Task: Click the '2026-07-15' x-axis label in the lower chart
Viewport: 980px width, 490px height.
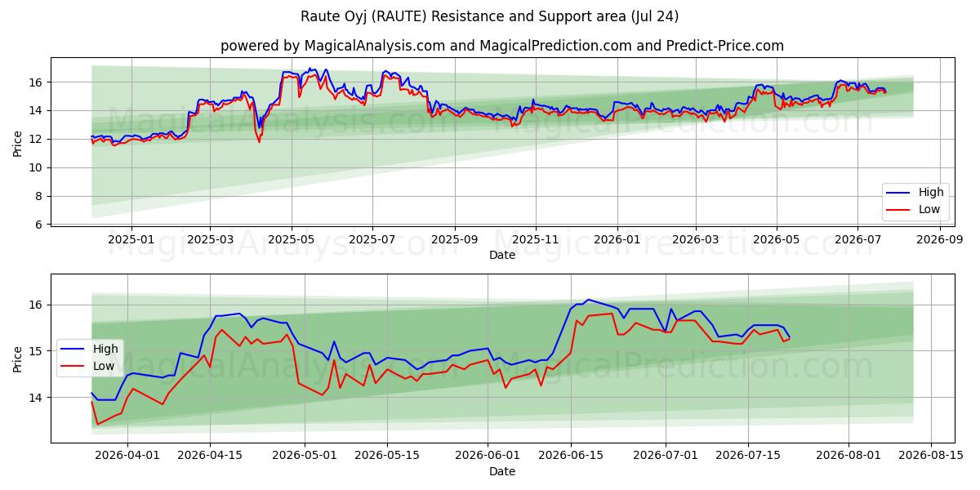Action: point(748,457)
